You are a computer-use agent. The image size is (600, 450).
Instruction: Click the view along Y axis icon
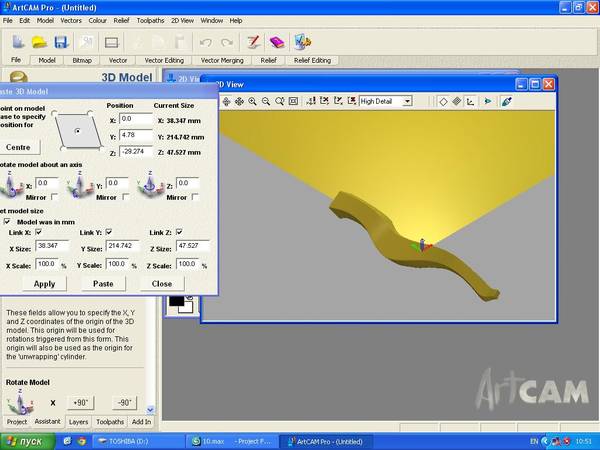click(x=338, y=101)
